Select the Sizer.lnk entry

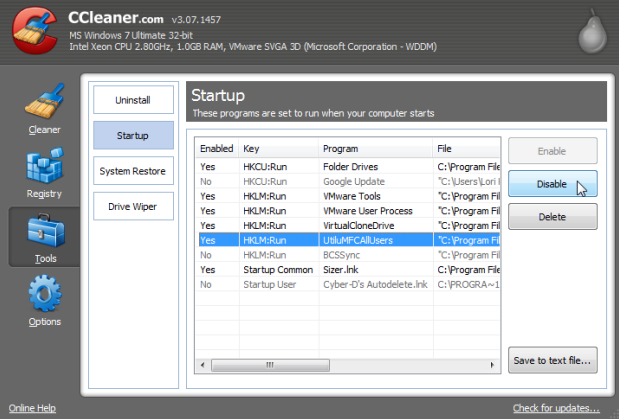coord(348,270)
